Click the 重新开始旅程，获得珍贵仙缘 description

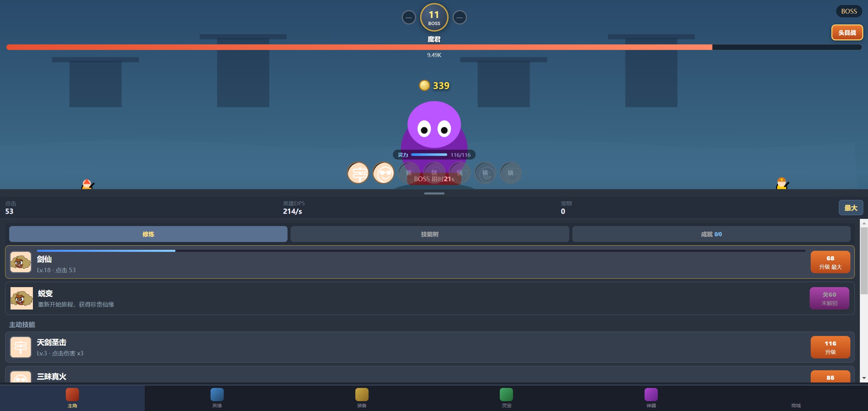tap(76, 304)
